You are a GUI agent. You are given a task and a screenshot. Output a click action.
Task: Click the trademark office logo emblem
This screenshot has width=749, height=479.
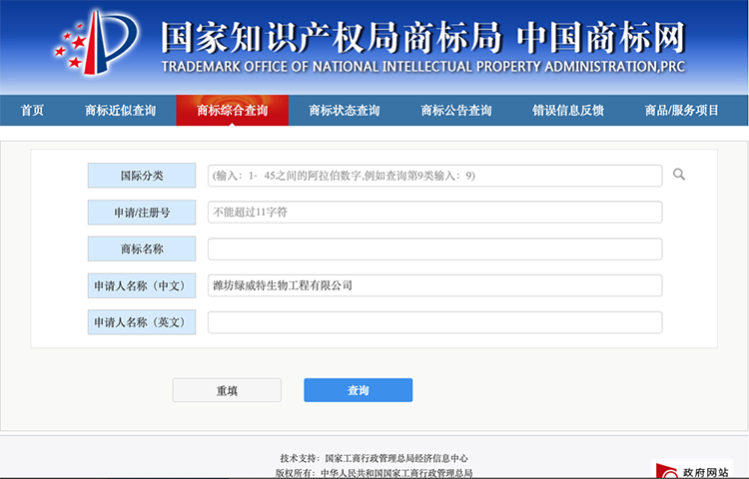97,43
